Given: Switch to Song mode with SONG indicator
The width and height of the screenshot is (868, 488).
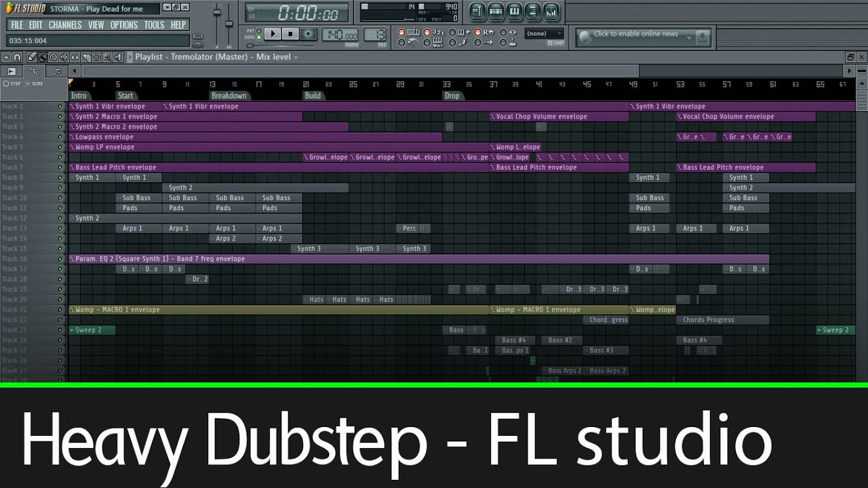Looking at the screenshot, I should click(259, 37).
